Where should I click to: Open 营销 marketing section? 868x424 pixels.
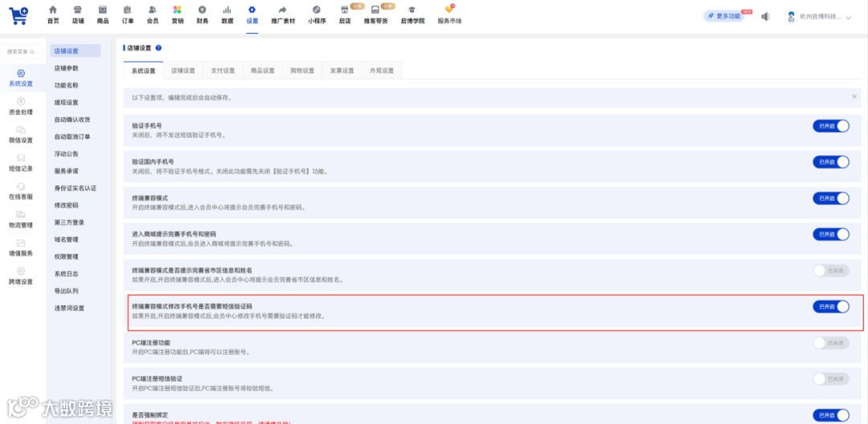(177, 15)
